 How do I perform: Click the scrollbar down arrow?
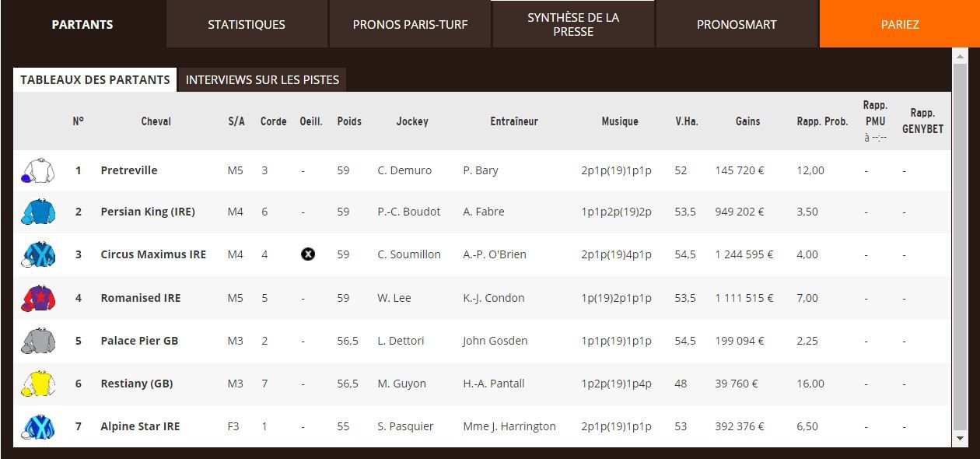point(960,439)
